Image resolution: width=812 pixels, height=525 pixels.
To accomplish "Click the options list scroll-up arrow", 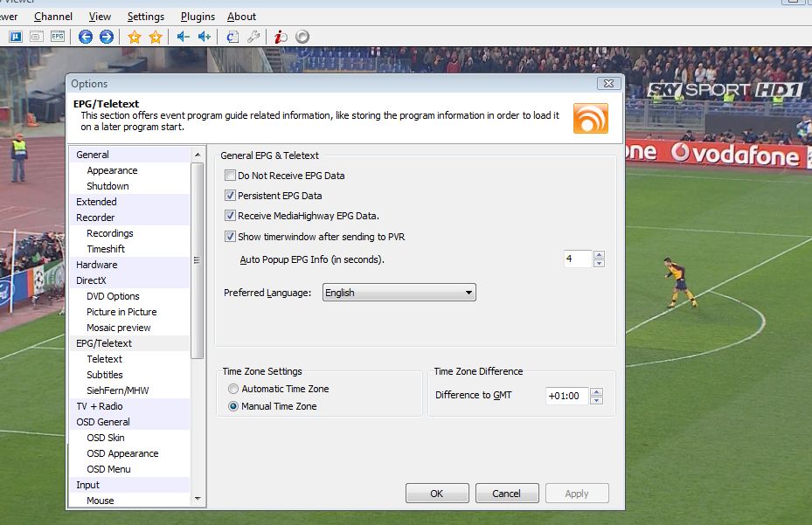I will pyautogui.click(x=198, y=155).
